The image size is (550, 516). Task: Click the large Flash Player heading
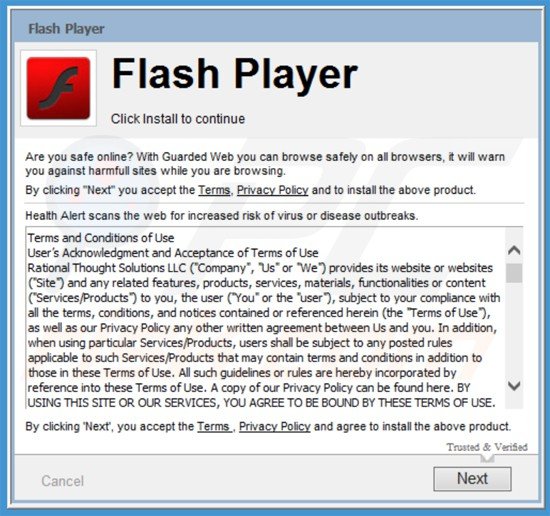pyautogui.click(x=234, y=74)
